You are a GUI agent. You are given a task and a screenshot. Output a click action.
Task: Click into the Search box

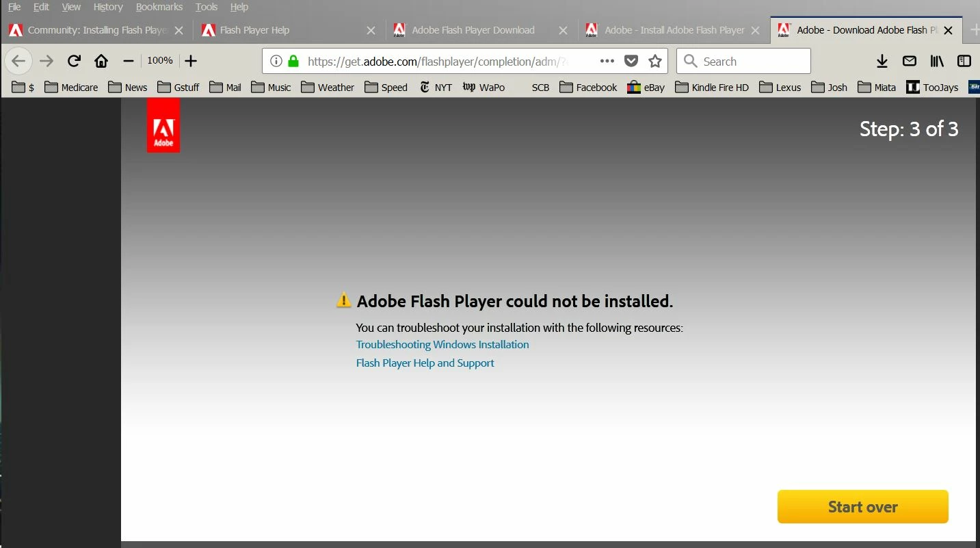(743, 61)
